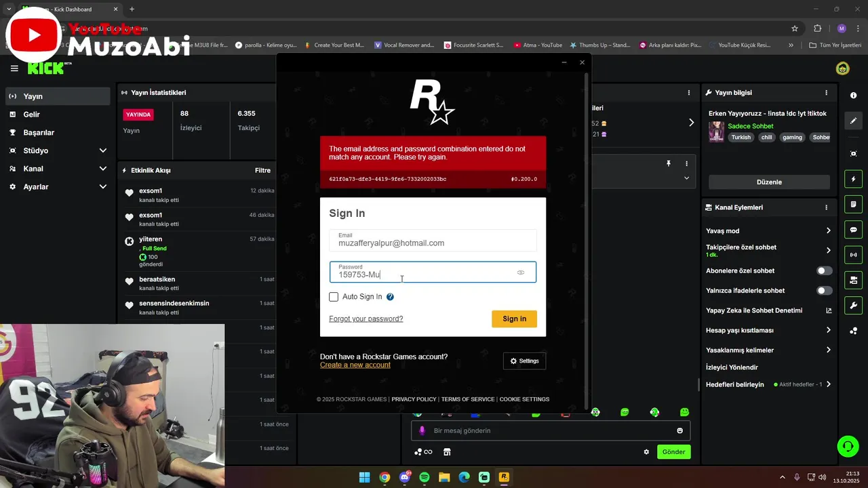Viewport: 868px width, 488px height.
Task: Show more bookmarks with the double chevron
Action: [791, 45]
